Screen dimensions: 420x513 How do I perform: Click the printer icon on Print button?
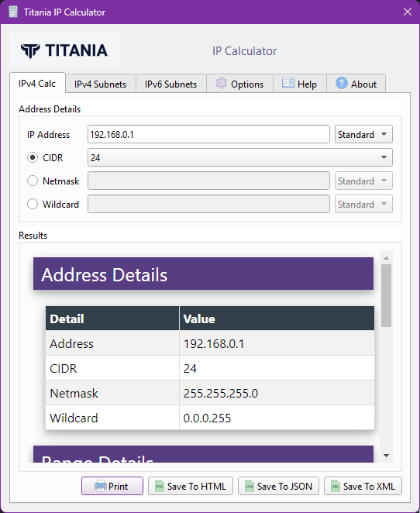click(x=101, y=486)
